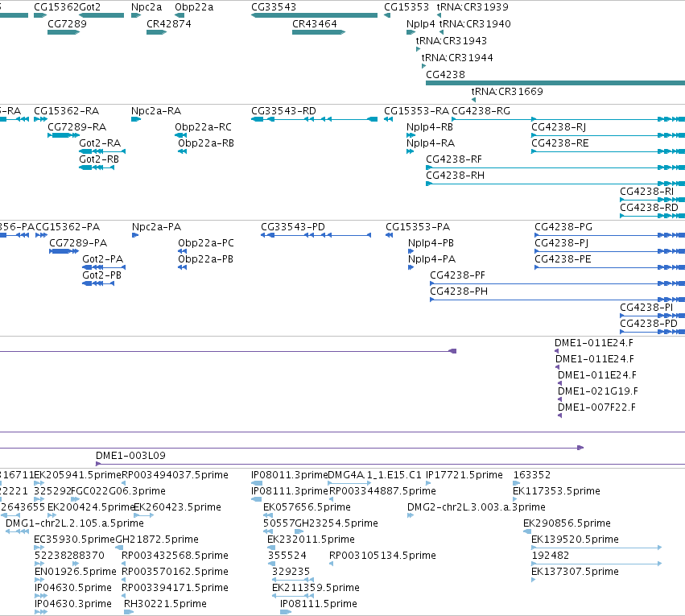Click the CG7289 gene label
The height and width of the screenshot is (616, 685).
point(67,24)
